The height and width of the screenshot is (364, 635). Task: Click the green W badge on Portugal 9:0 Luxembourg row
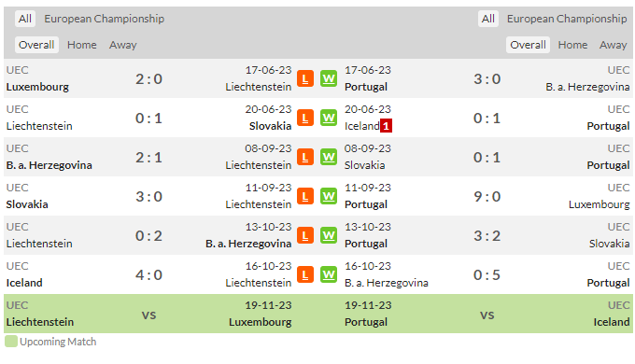[x=329, y=196]
